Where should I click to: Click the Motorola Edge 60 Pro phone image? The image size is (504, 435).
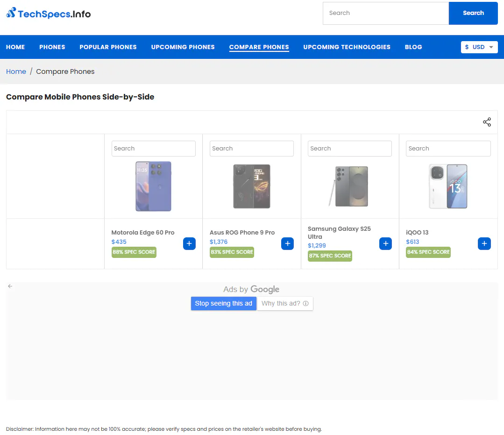coord(153,186)
